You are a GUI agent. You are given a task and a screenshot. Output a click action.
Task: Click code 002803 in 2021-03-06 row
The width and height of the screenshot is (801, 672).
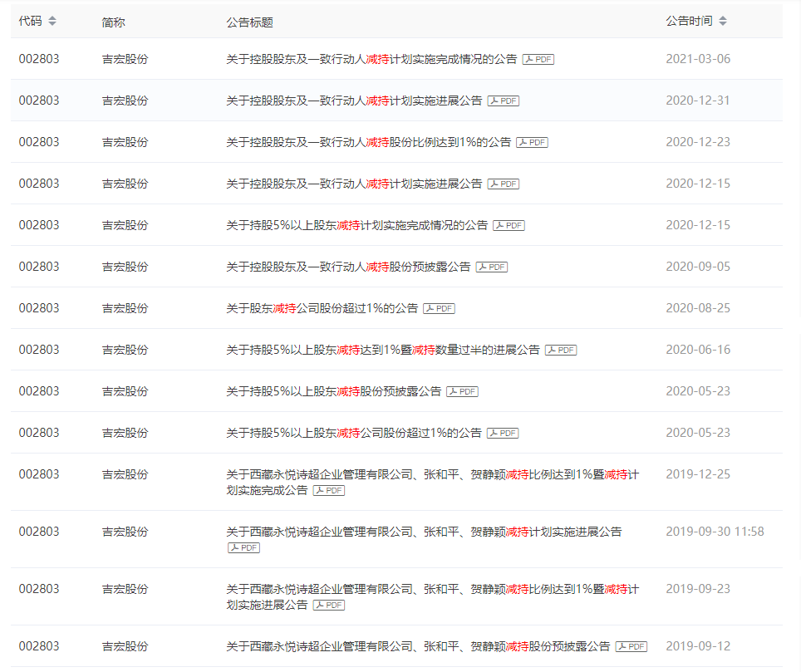click(39, 59)
